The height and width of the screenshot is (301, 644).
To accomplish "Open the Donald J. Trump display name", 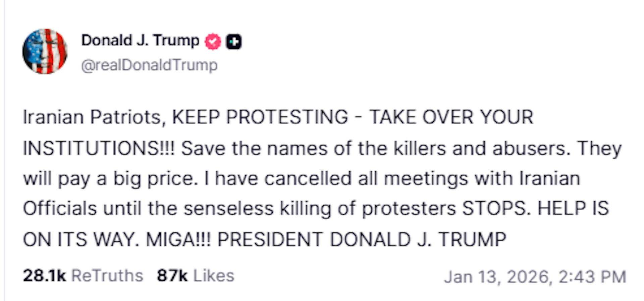I will pyautogui.click(x=140, y=41).
